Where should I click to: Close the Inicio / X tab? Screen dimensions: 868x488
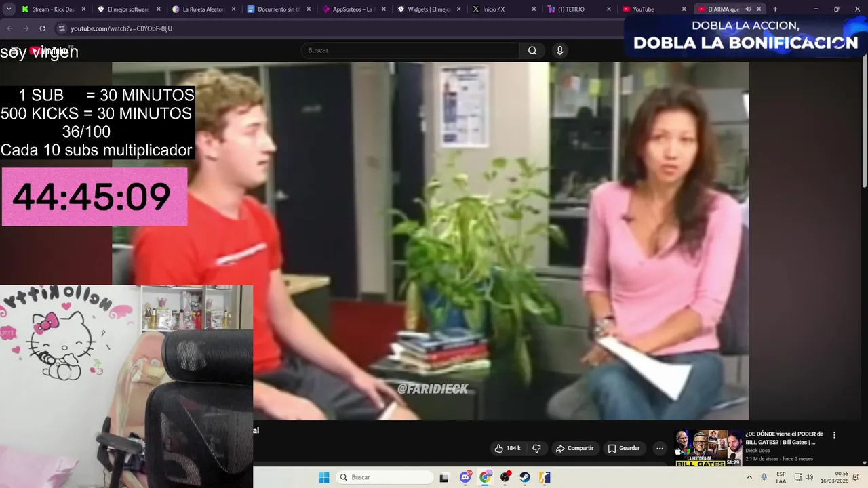(534, 9)
